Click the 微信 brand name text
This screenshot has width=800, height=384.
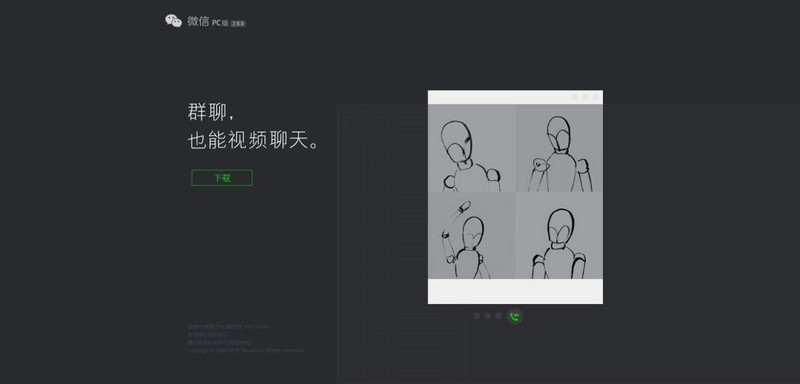pyautogui.click(x=198, y=21)
